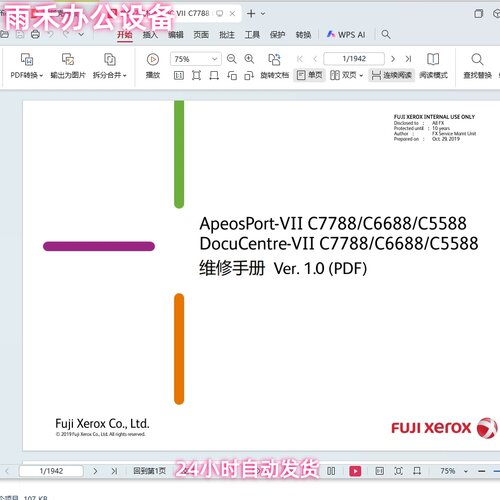Switch to the 批注 tab
Image resolution: width=500 pixels, height=500 pixels.
[x=227, y=35]
